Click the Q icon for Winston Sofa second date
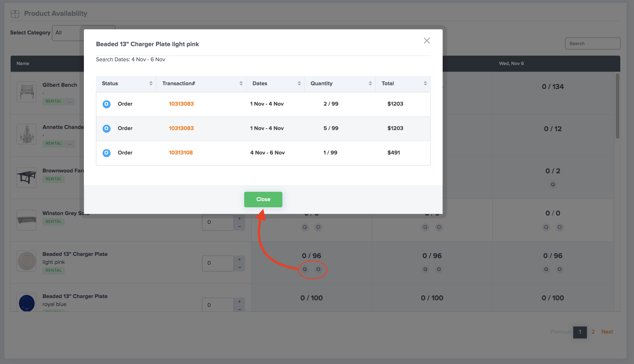The image size is (634, 364). tap(425, 227)
